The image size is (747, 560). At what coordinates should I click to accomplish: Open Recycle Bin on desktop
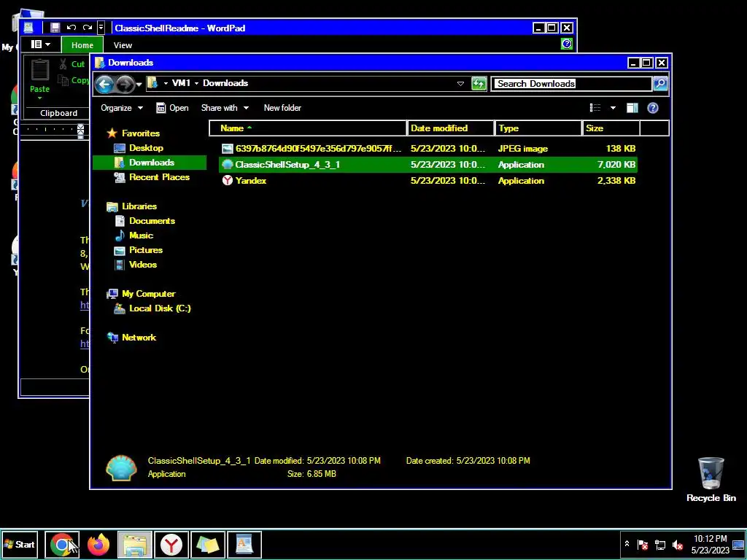pyautogui.click(x=711, y=480)
